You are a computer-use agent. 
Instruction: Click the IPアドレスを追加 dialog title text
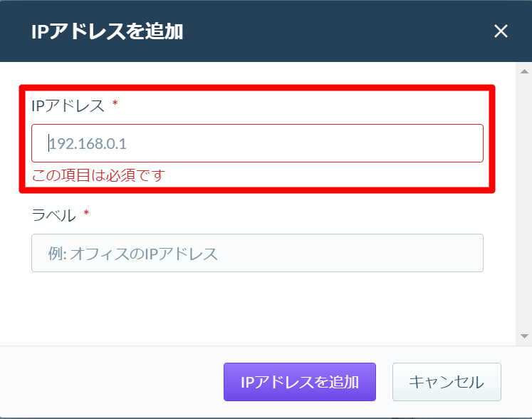[108, 31]
